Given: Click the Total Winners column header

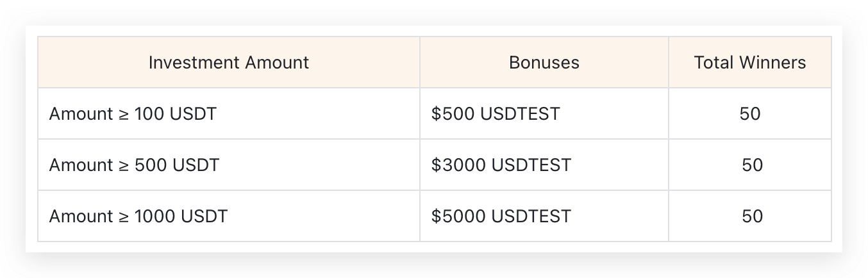Looking at the screenshot, I should tap(749, 62).
